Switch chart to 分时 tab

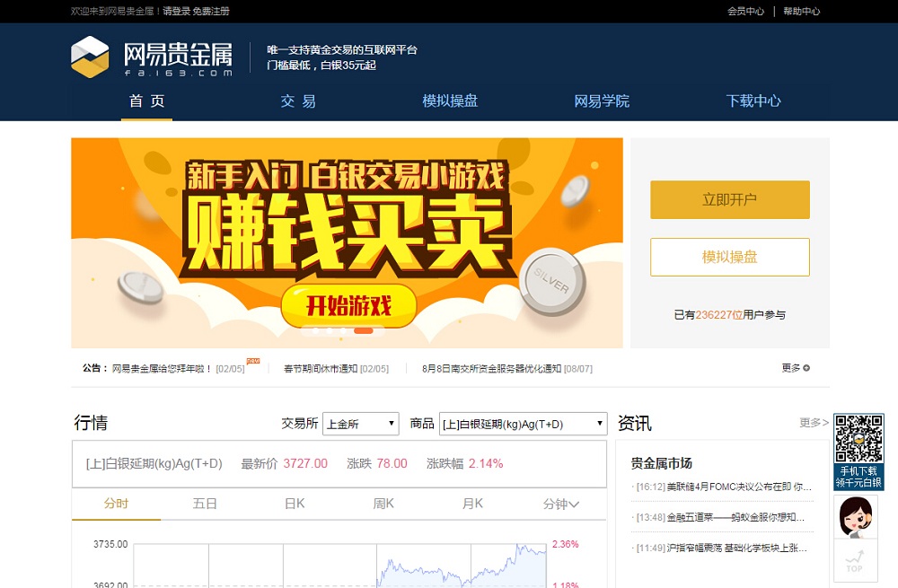point(116,504)
